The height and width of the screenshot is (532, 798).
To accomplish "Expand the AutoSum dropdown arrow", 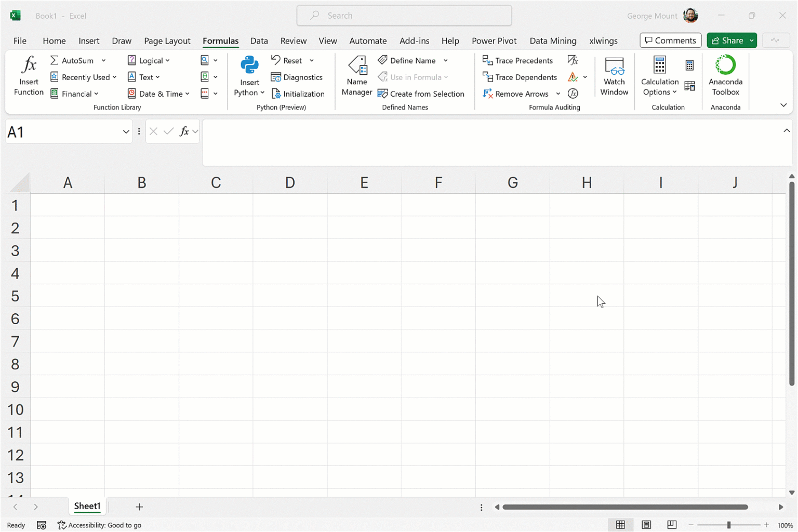I will coord(104,61).
